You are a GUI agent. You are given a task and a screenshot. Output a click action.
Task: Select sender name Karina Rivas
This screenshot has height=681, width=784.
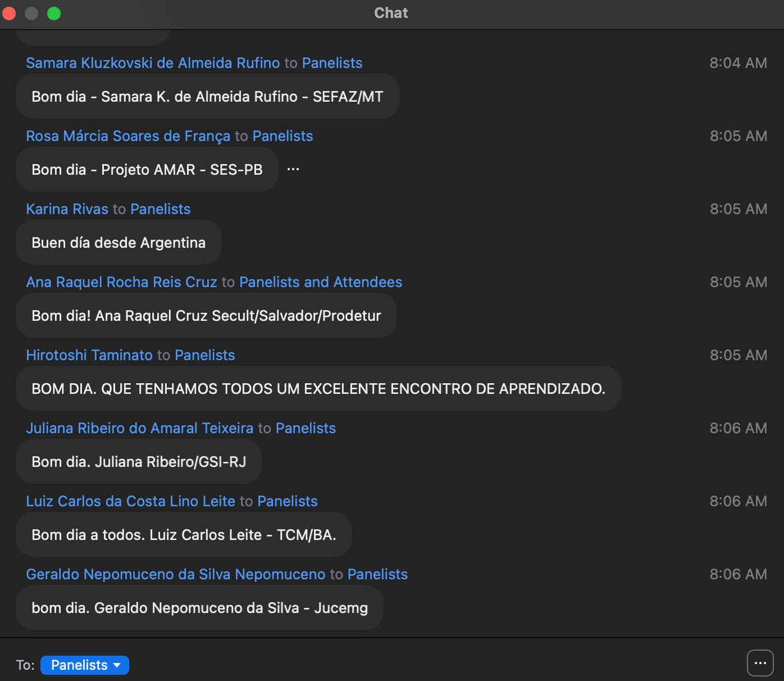pos(67,209)
